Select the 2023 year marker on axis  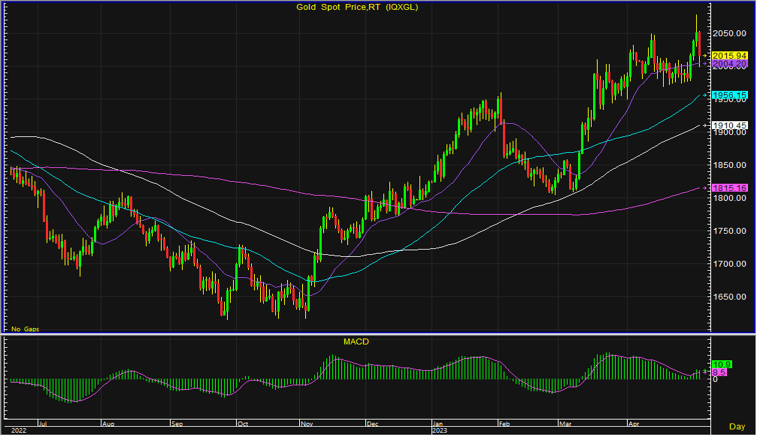tap(438, 430)
